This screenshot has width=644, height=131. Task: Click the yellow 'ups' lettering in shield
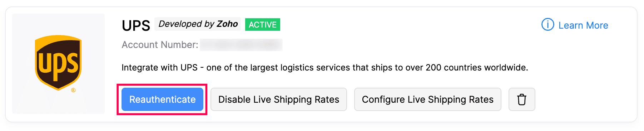(x=58, y=65)
